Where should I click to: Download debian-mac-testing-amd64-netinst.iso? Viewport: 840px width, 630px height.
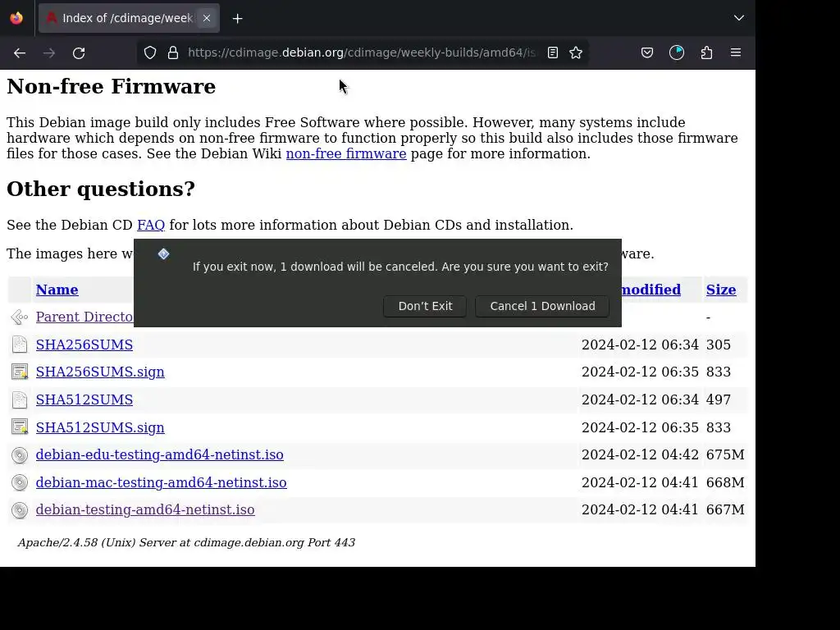coord(162,482)
